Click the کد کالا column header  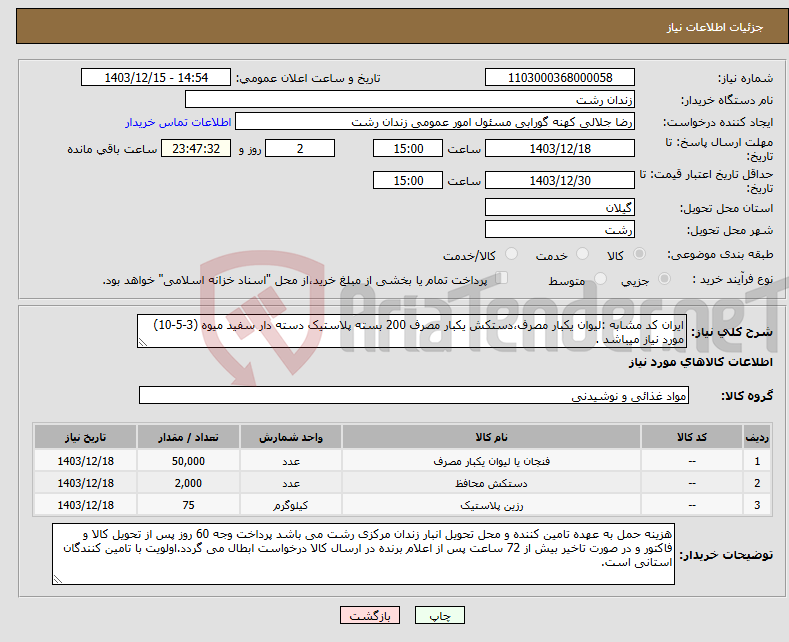(x=692, y=437)
